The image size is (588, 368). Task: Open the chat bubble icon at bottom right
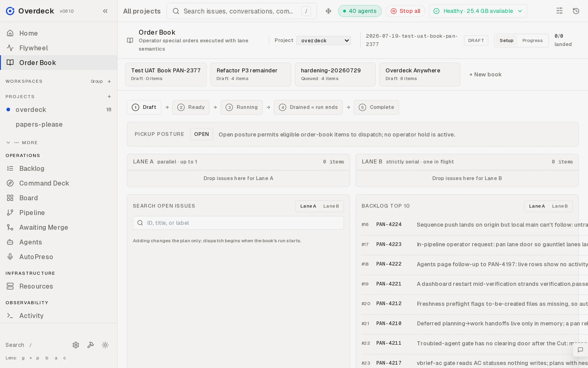point(580,350)
